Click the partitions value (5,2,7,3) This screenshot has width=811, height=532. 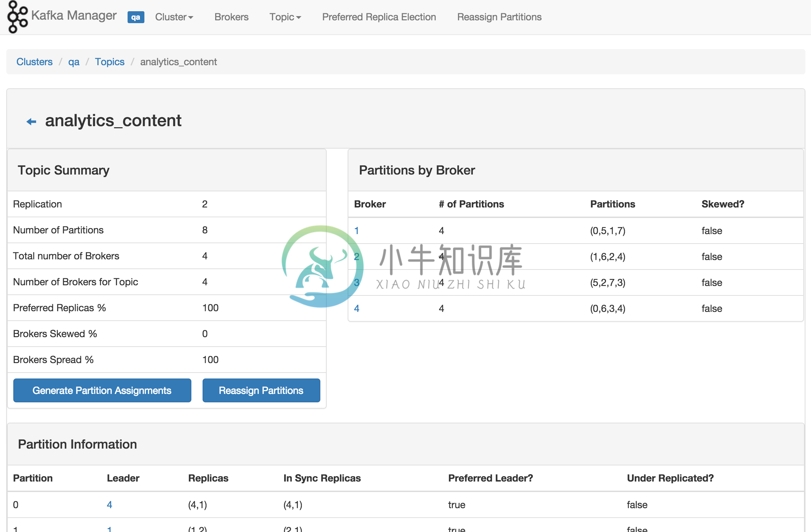tap(608, 282)
